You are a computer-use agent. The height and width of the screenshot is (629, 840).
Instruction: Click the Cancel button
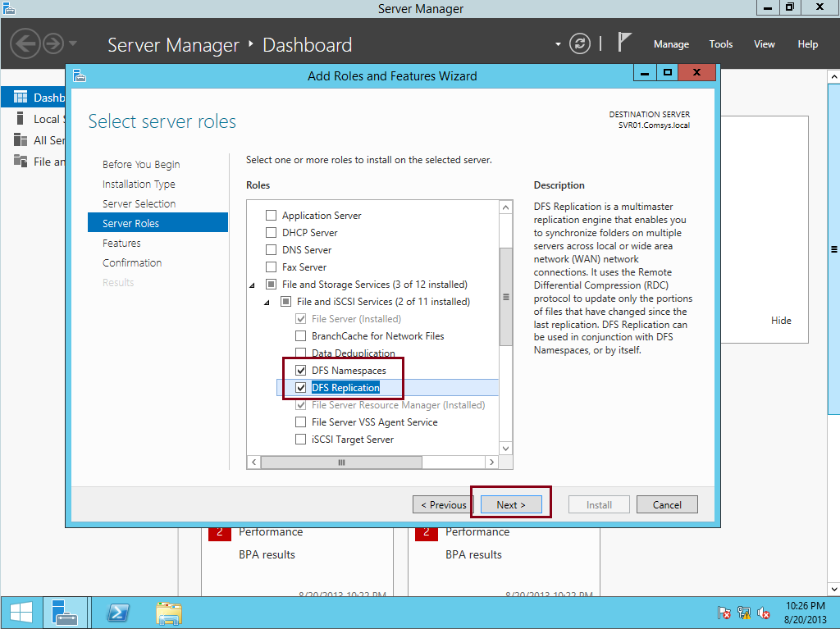click(667, 504)
